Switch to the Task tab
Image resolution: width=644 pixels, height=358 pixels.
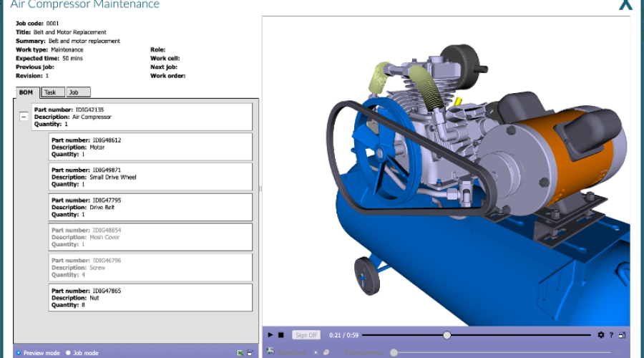coord(51,92)
